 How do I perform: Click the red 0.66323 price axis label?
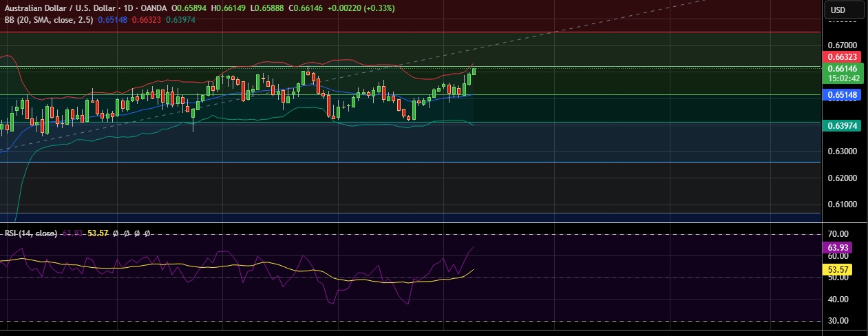pyautogui.click(x=841, y=56)
